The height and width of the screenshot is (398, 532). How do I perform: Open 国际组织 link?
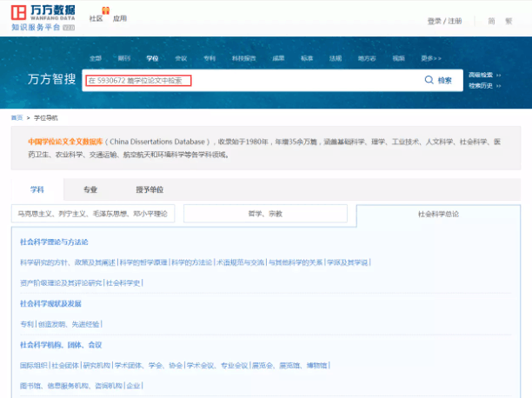coord(33,366)
